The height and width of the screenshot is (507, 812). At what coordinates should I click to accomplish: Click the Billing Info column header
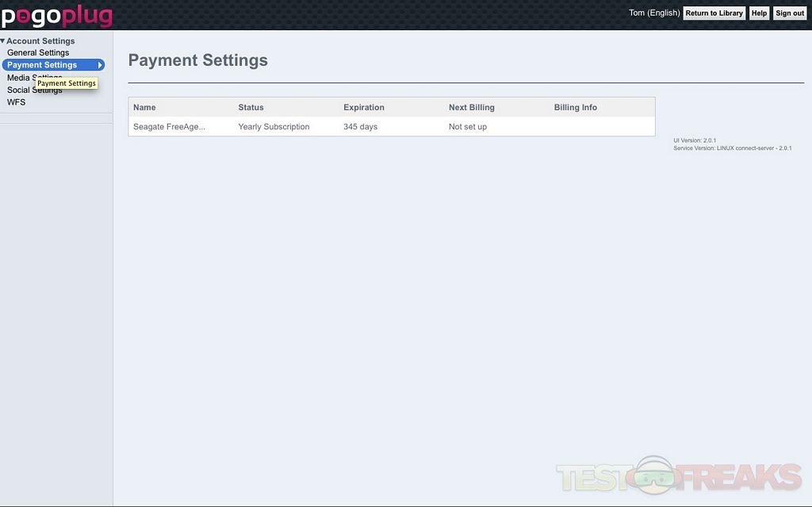(575, 107)
